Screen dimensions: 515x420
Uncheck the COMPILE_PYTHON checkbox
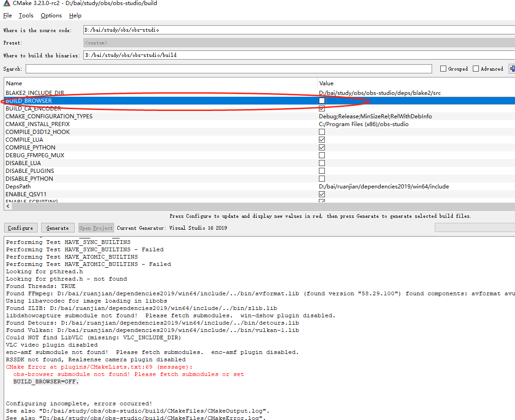pyautogui.click(x=322, y=148)
